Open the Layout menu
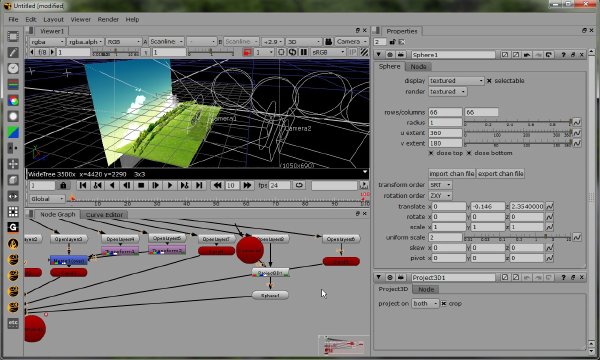600x360 pixels. [x=53, y=20]
